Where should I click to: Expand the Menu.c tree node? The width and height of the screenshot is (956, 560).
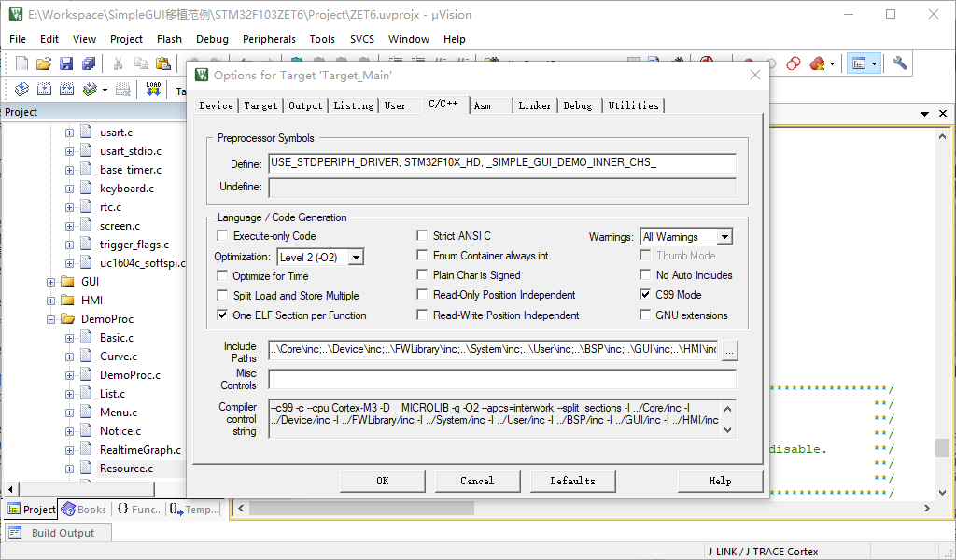click(x=69, y=413)
